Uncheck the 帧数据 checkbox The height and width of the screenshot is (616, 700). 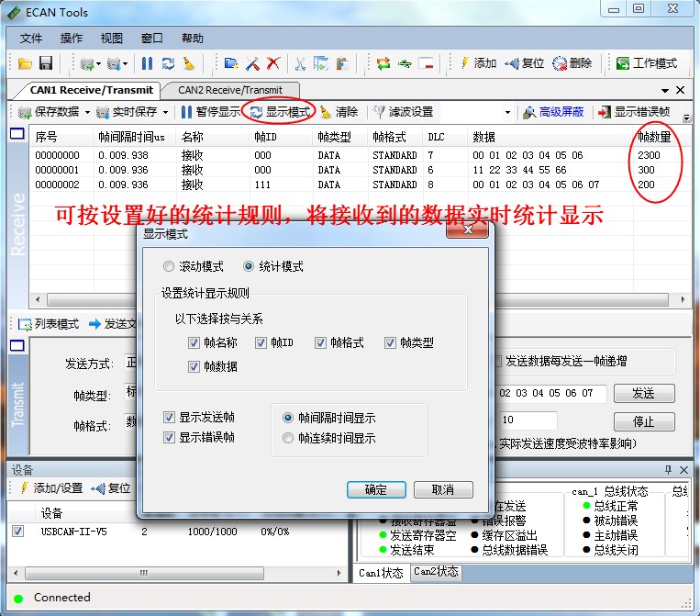point(194,366)
